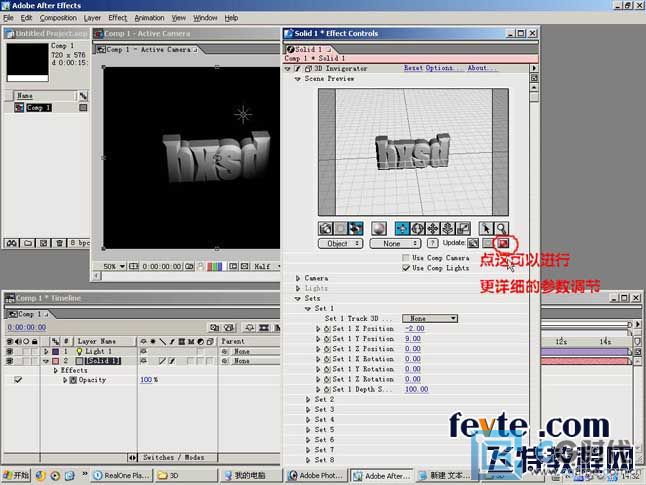Open the Layer menu
This screenshot has width=646, height=485.
point(92,18)
